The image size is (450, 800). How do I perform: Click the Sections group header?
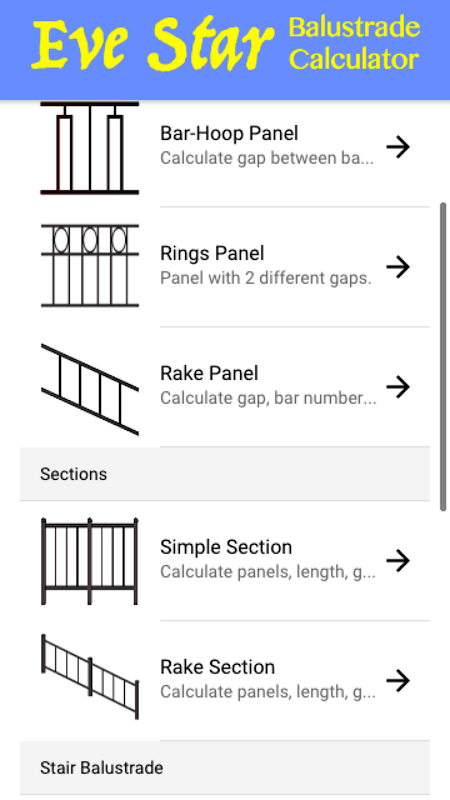225,474
